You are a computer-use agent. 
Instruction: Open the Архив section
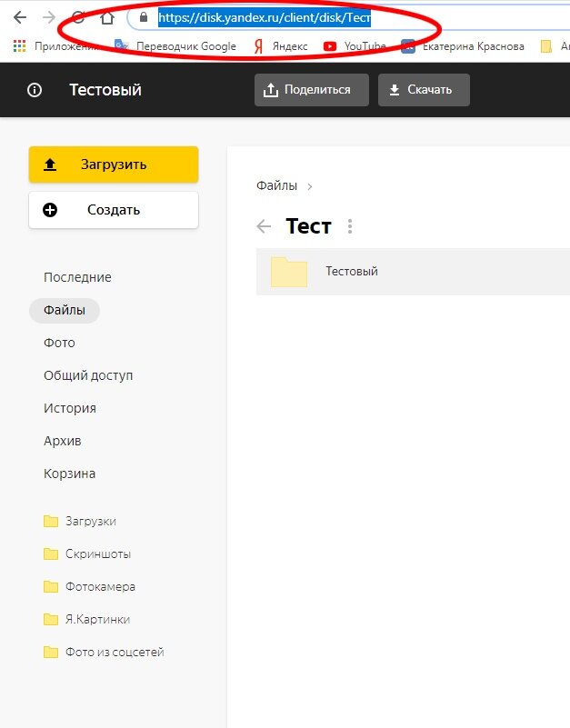[x=62, y=441]
